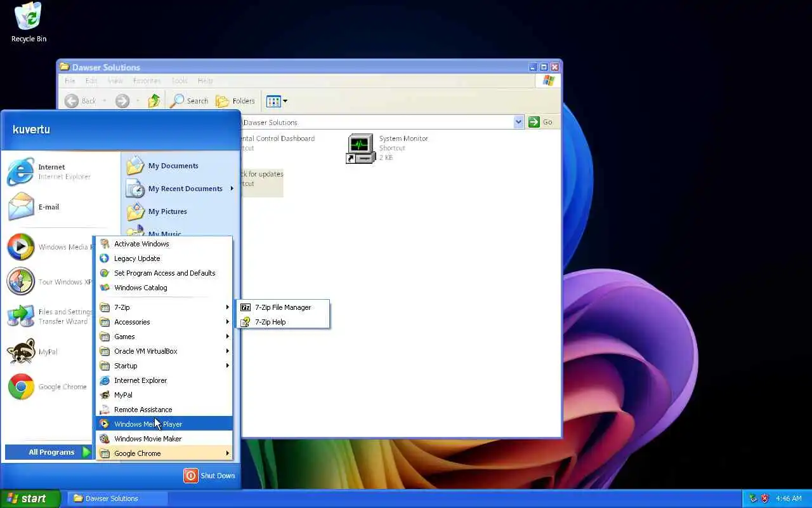Open the Tools menu in Explorer
812x508 pixels.
(x=180, y=81)
